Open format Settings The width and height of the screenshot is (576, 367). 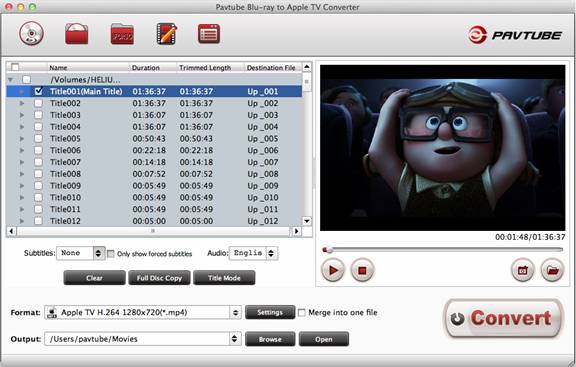270,313
